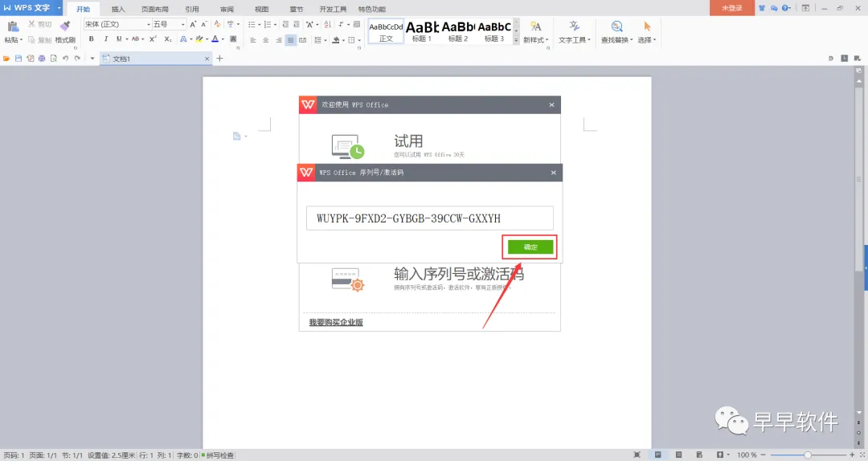Click the superscript X² icon
The height and width of the screenshot is (461, 868).
[153, 39]
